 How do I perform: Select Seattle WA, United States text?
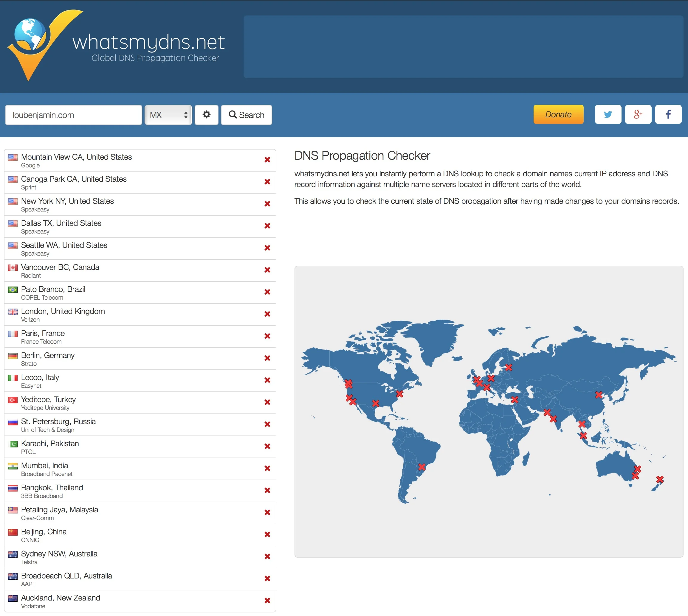click(64, 245)
